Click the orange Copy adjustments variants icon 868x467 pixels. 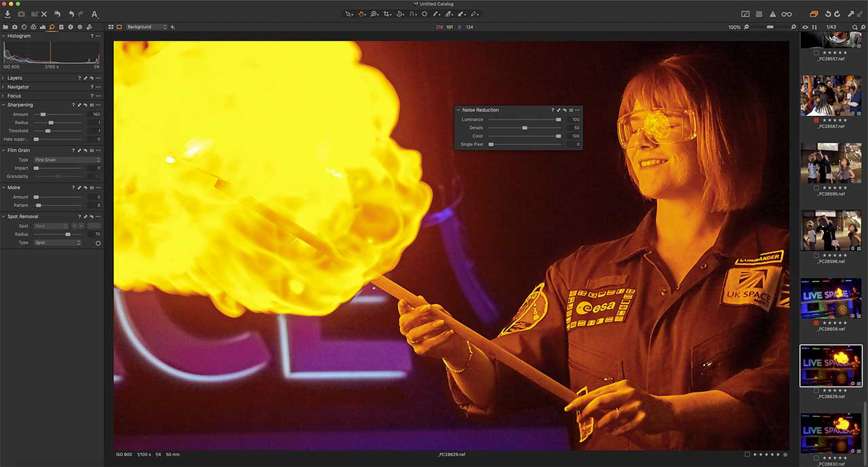click(x=814, y=14)
